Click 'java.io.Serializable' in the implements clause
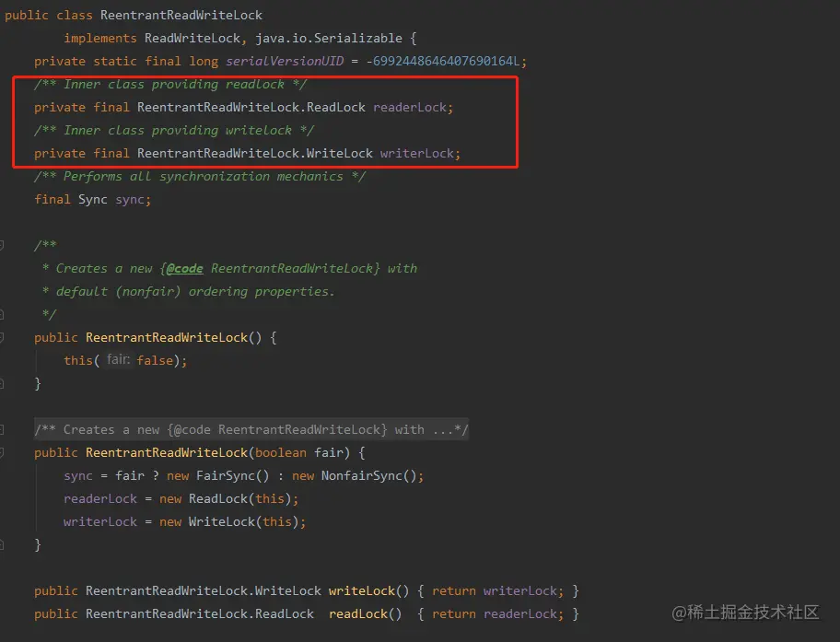This screenshot has height=642, width=840. [329, 38]
